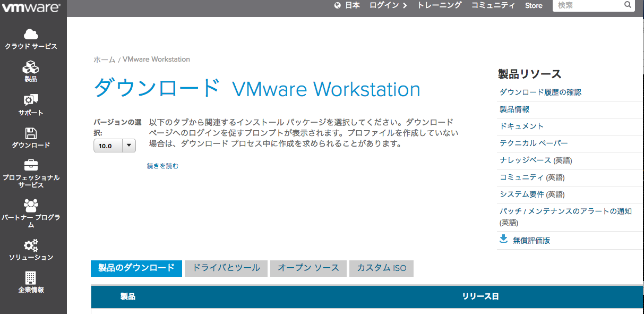Open the コミュニティ (英語) resource link
The width and height of the screenshot is (644, 314).
(532, 177)
